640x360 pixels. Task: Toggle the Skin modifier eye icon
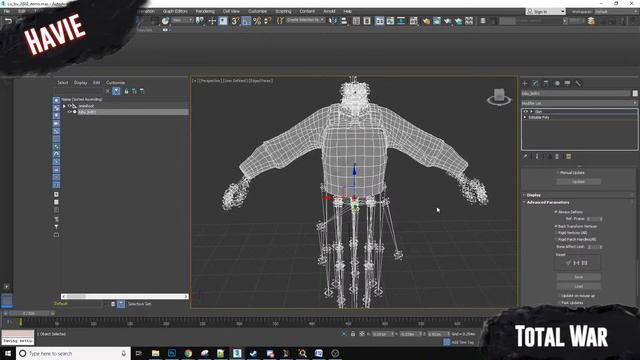[526, 111]
